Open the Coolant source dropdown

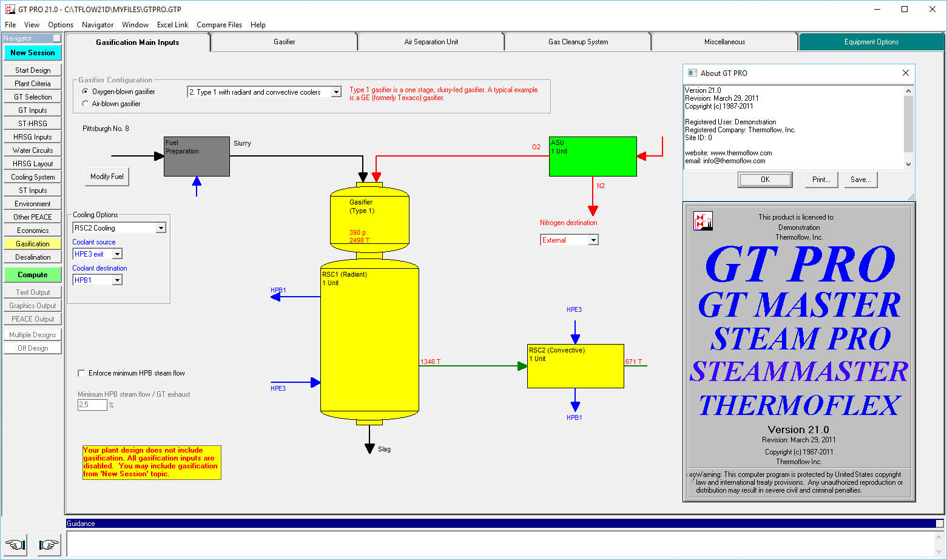pos(117,254)
